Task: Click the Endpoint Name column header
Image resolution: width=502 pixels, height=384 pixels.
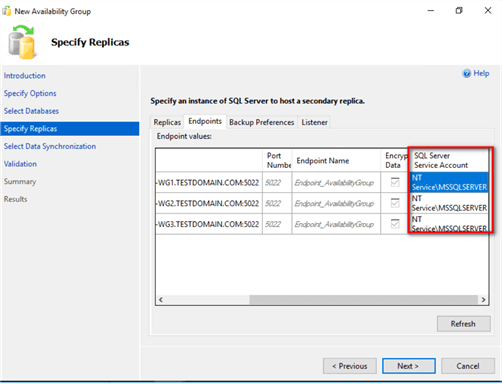Action: point(336,160)
